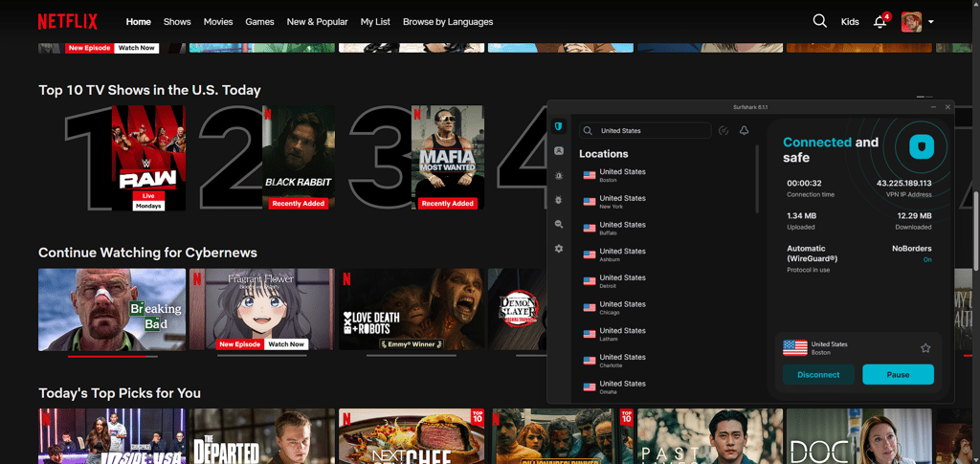The height and width of the screenshot is (464, 980).
Task: Click Watch Now on Fragrant Flower card
Action: click(x=286, y=344)
